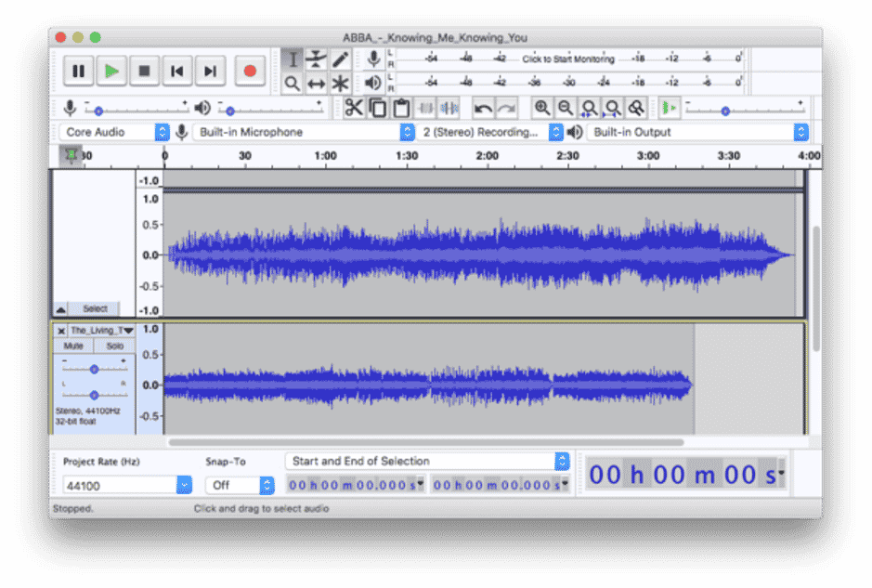Click the Undo arrow icon
The height and width of the screenshot is (588, 872).
(484, 108)
